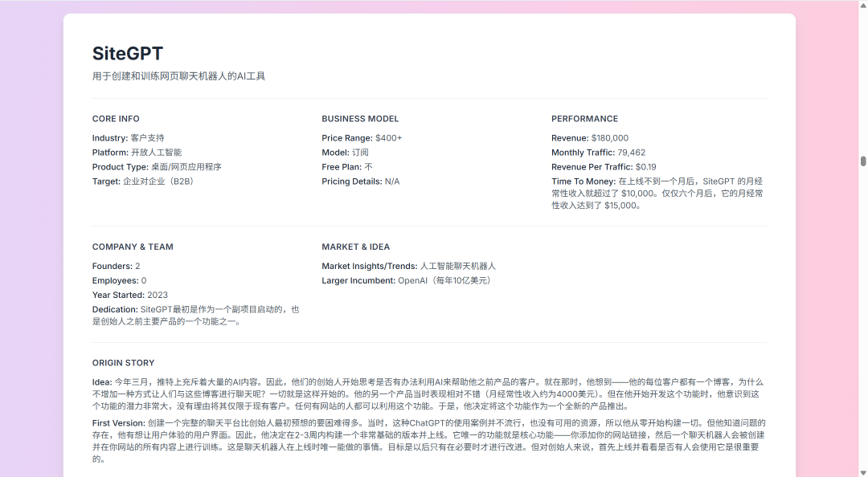
Task: Click the Revenue value $180,000
Action: click(x=609, y=138)
